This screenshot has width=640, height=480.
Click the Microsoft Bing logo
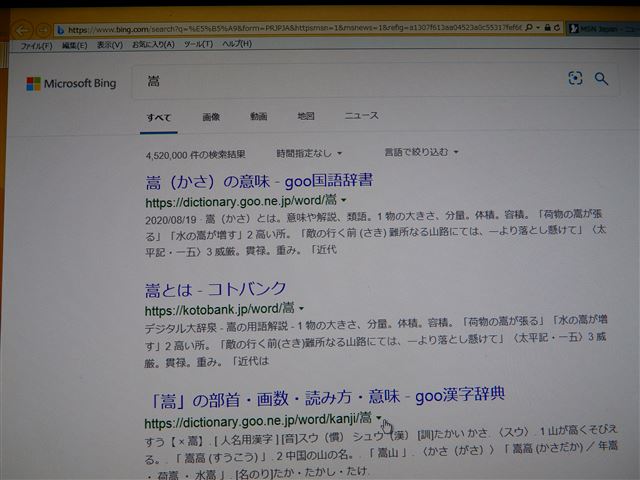point(71,84)
